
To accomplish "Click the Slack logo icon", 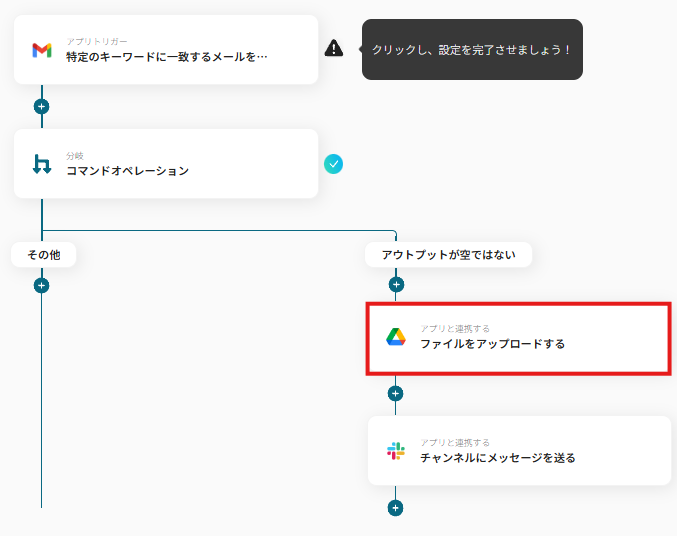I will point(395,451).
